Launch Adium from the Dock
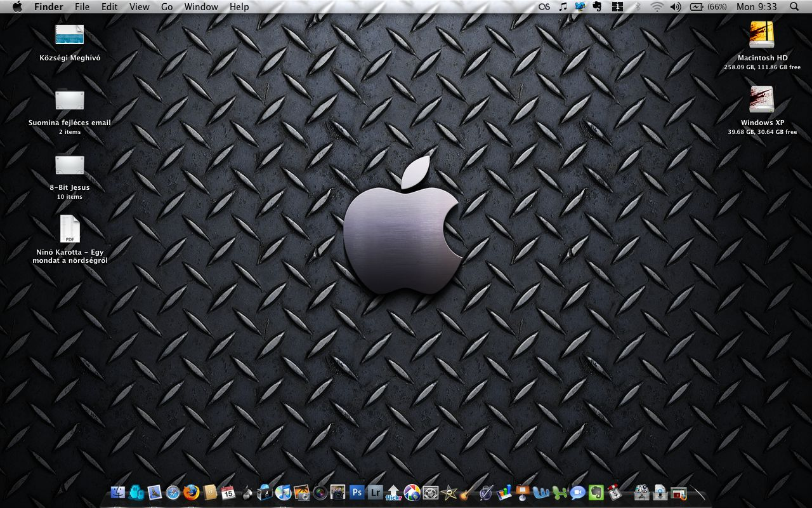Screen dimensions: 812x508 click(136, 492)
